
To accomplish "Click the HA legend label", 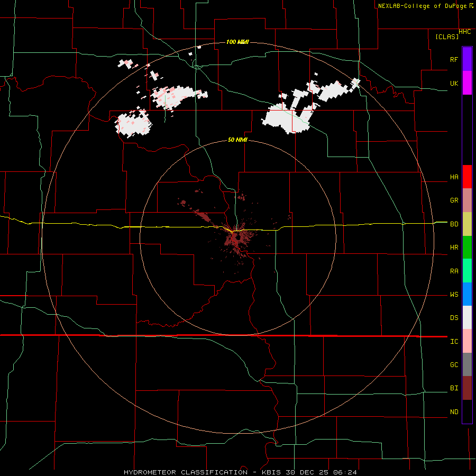I will 454,177.
